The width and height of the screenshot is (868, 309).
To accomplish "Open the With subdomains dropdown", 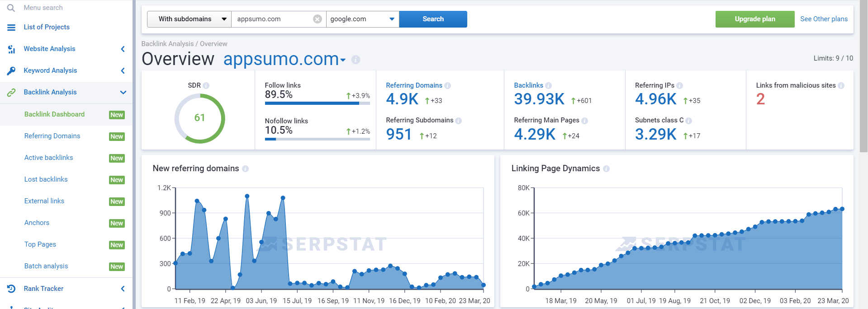I will coord(189,19).
